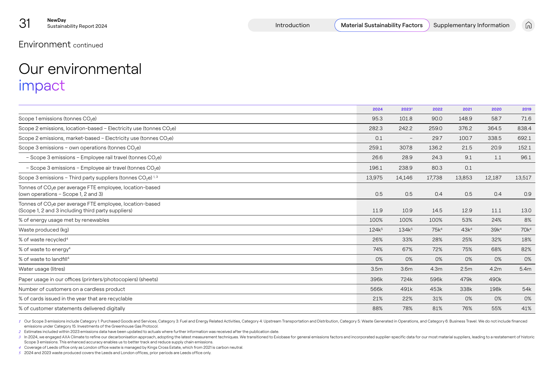This screenshot has width=554, height=392.
Task: Click the page number 31
Action: pos(25,23)
